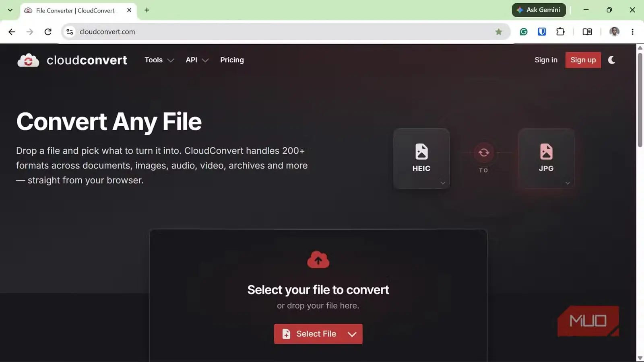The image size is (644, 362).
Task: Click the swap formats circular arrows icon
Action: [x=484, y=152]
